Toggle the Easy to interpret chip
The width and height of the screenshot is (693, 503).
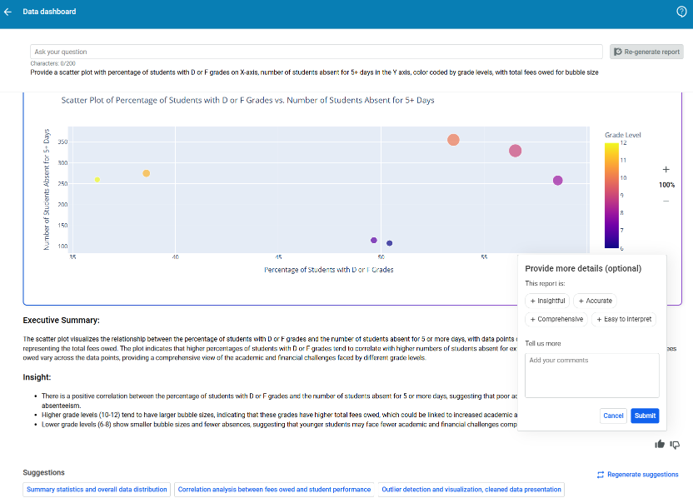[624, 319]
